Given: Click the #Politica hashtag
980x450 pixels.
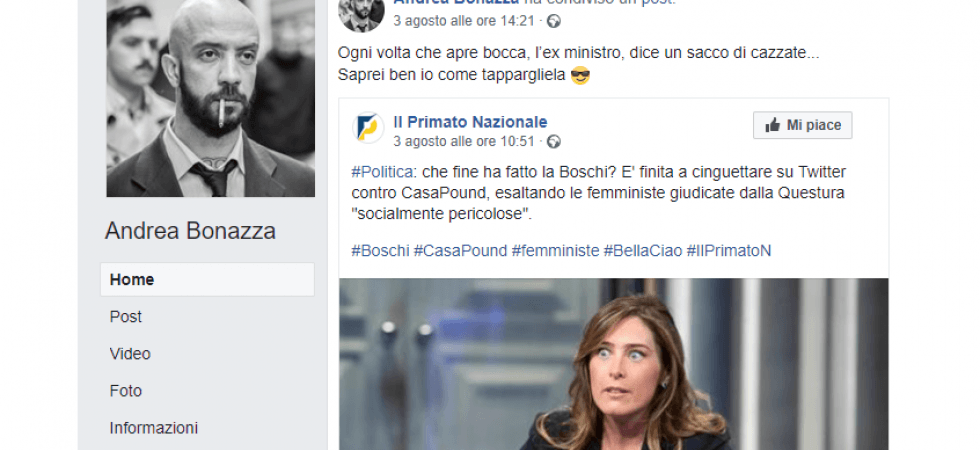Looking at the screenshot, I should click(x=382, y=172).
